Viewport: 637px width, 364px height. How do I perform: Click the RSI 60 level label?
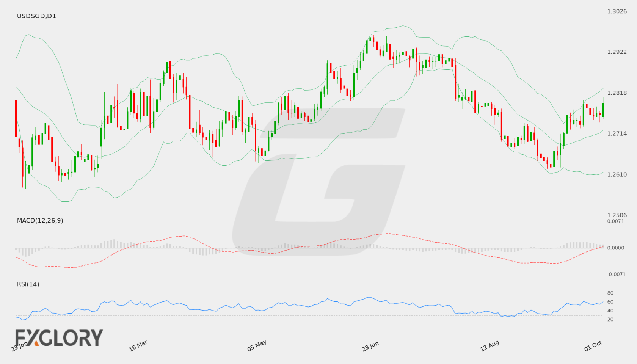(x=610, y=302)
